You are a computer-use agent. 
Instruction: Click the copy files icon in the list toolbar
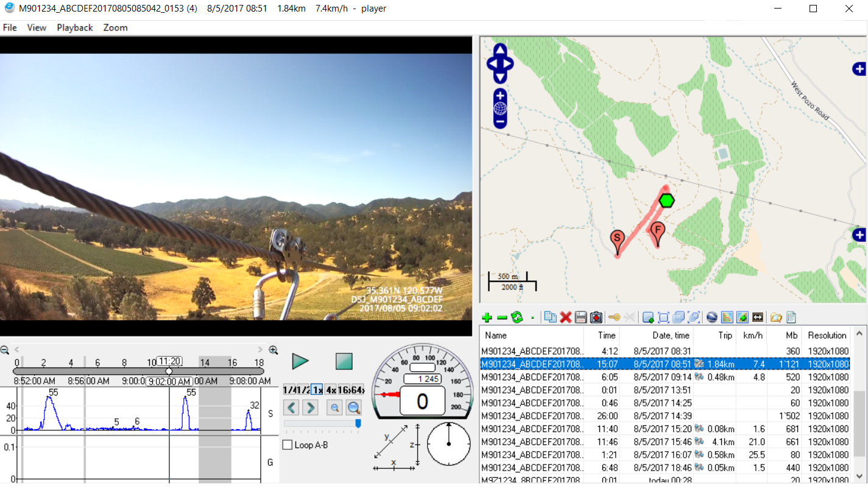coord(550,317)
